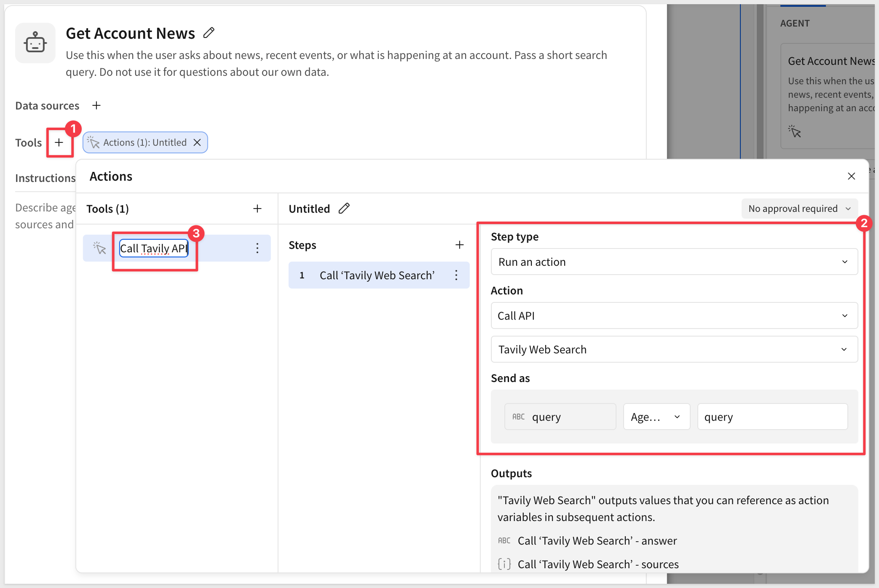The width and height of the screenshot is (879, 588).
Task: Rename Untitled action with pencil icon
Action: [344, 208]
